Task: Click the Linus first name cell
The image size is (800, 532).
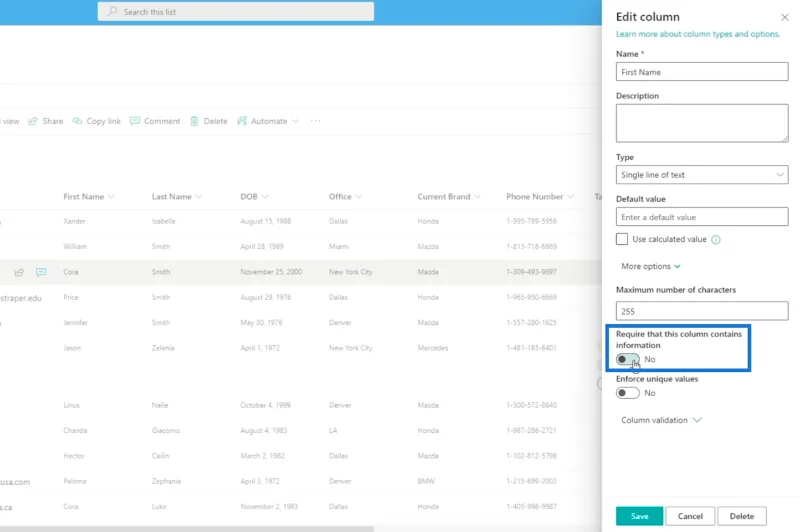Action: (71, 405)
